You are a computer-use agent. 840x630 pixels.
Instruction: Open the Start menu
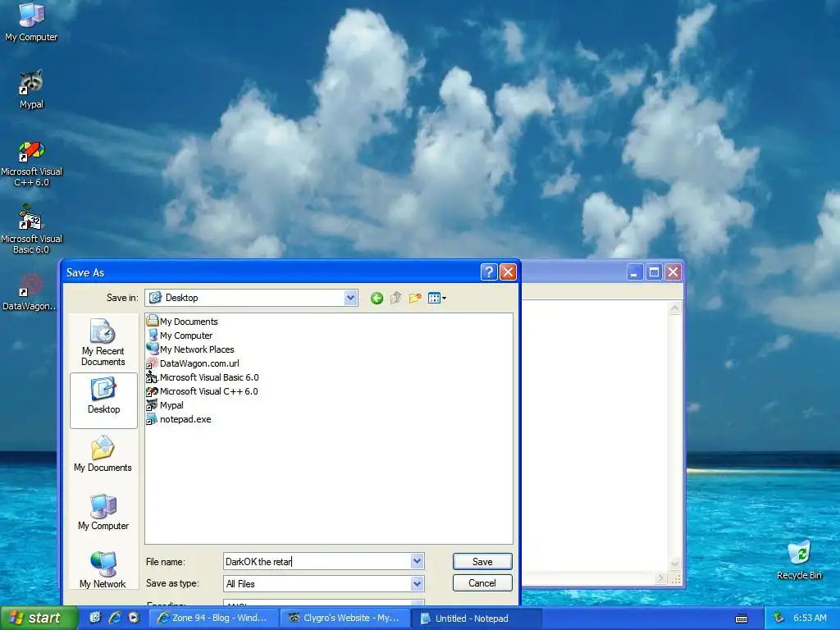[x=39, y=618]
